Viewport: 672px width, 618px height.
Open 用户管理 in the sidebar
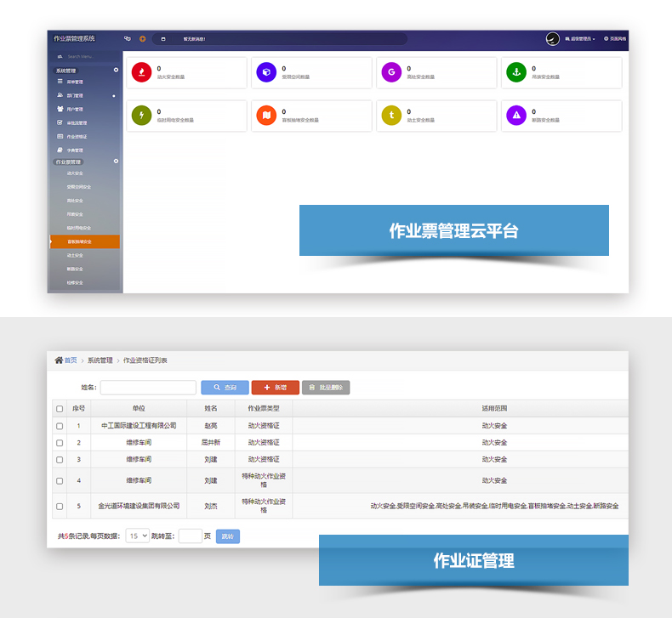click(x=75, y=110)
